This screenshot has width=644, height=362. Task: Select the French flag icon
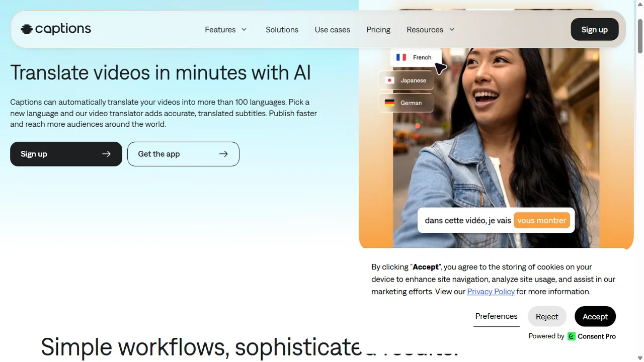(401, 57)
